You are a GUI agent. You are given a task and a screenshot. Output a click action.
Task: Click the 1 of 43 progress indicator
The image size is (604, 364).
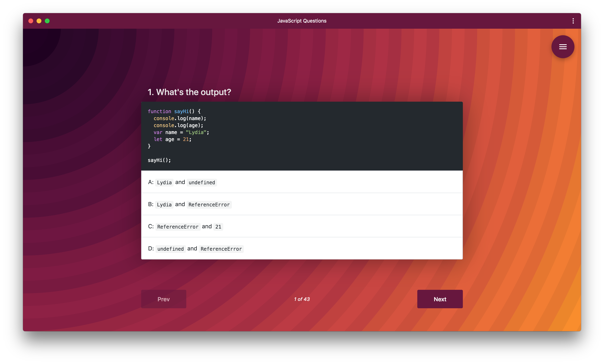point(302,299)
